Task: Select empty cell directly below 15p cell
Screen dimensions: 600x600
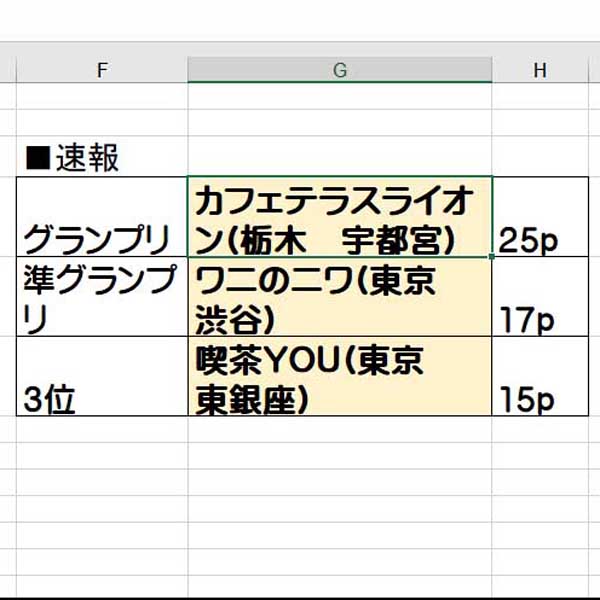Action: pyautogui.click(x=540, y=430)
